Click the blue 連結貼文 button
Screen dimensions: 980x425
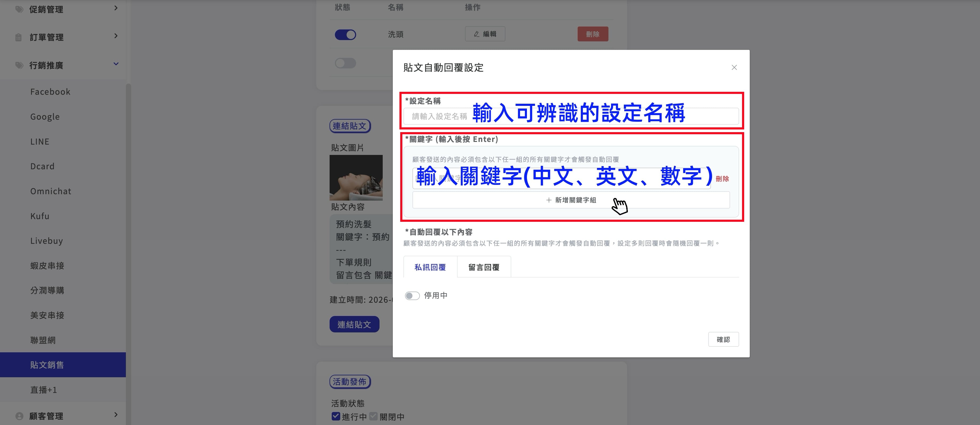pyautogui.click(x=354, y=324)
